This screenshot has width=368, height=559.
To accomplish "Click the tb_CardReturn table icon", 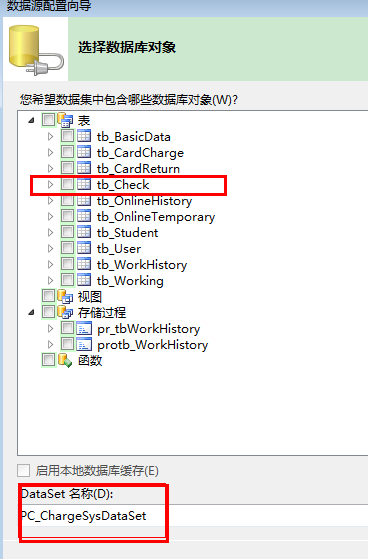I will tap(84, 168).
